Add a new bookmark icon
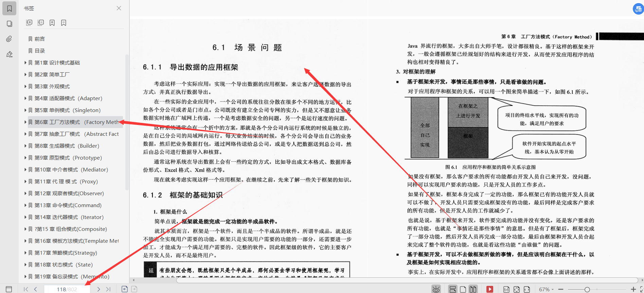The height and width of the screenshot is (293, 644). pyautogui.click(x=52, y=23)
